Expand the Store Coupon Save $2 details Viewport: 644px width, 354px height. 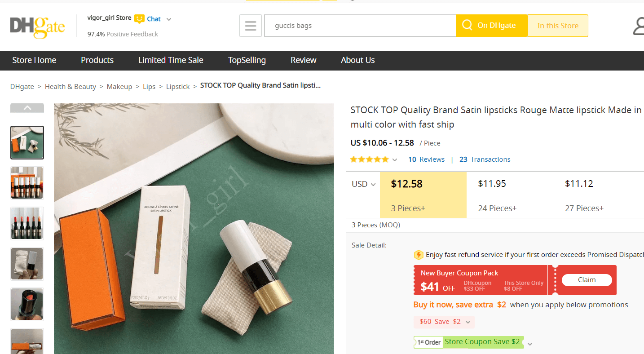[x=530, y=344]
